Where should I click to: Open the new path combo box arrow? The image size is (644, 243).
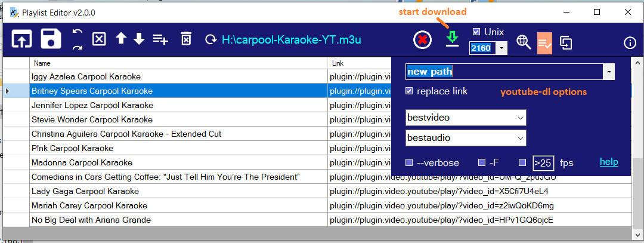click(608, 72)
